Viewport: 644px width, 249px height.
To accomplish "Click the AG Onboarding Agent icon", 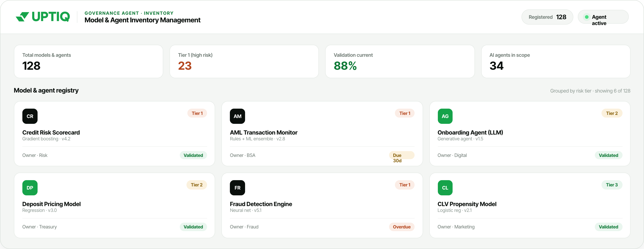I will coord(445,116).
